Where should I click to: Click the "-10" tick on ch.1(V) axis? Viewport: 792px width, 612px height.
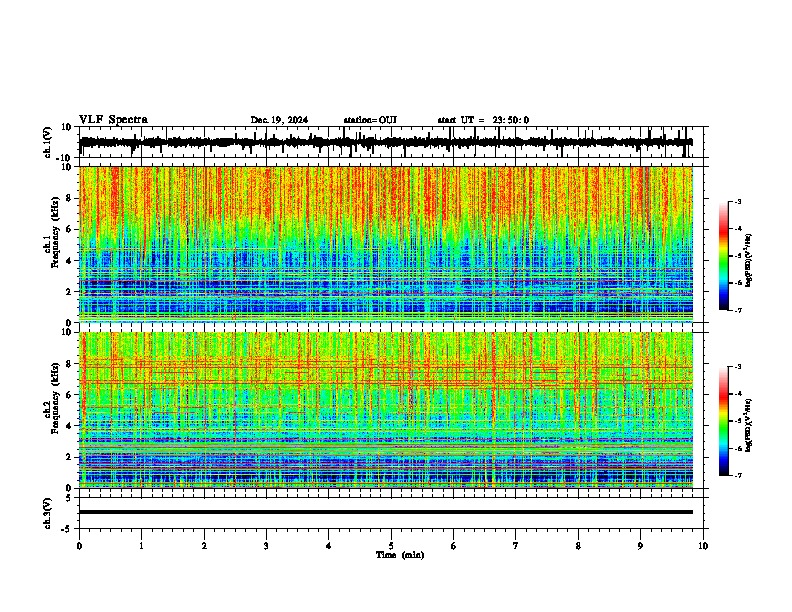coord(65,158)
